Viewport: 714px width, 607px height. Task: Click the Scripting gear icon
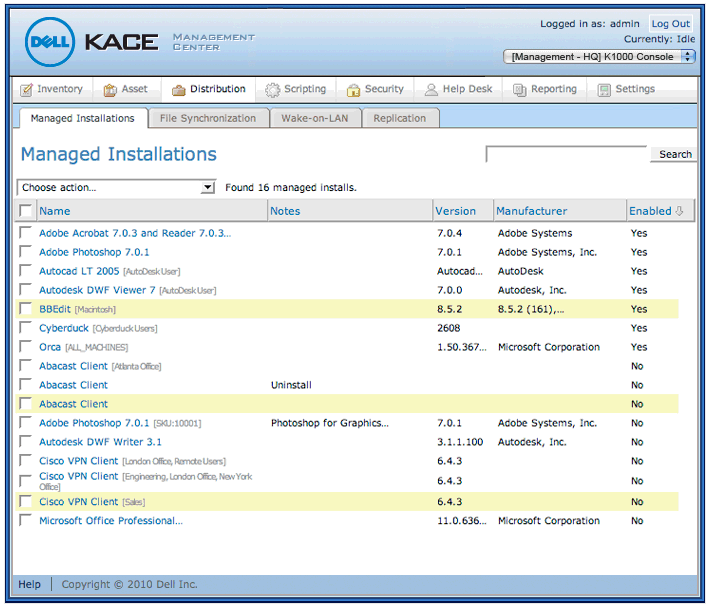tap(272, 90)
